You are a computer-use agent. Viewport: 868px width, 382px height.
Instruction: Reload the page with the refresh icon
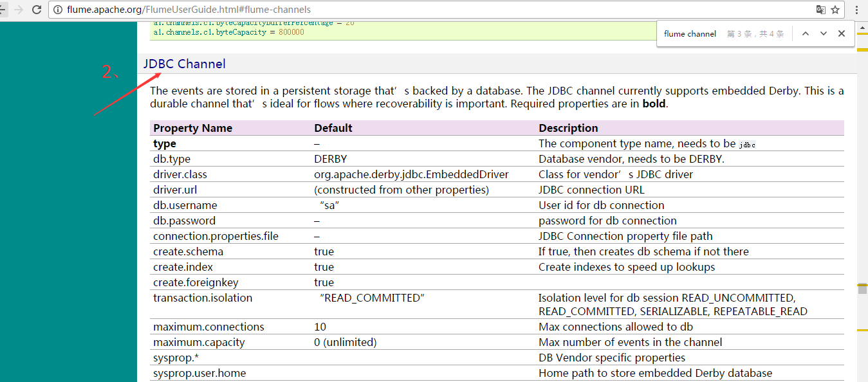point(37,10)
